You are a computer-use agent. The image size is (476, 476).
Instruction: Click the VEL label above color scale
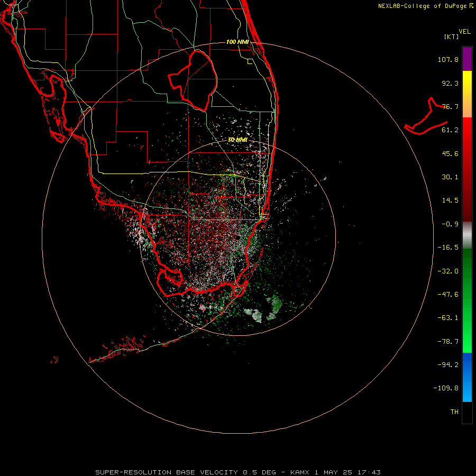click(465, 32)
